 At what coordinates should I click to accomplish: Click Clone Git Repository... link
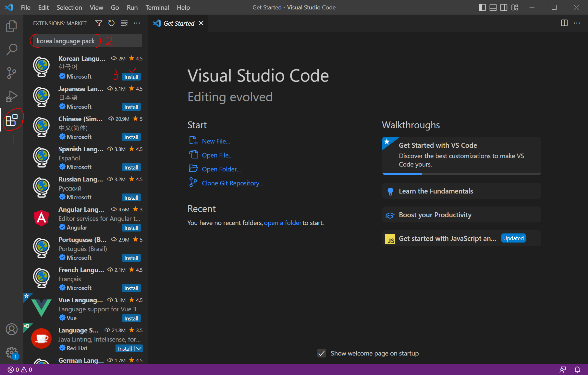pos(232,183)
